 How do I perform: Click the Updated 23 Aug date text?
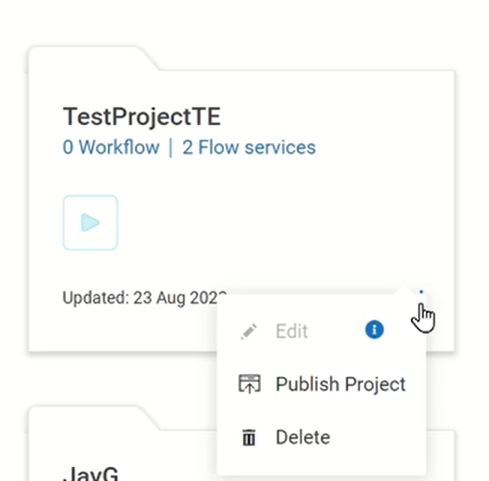click(145, 298)
